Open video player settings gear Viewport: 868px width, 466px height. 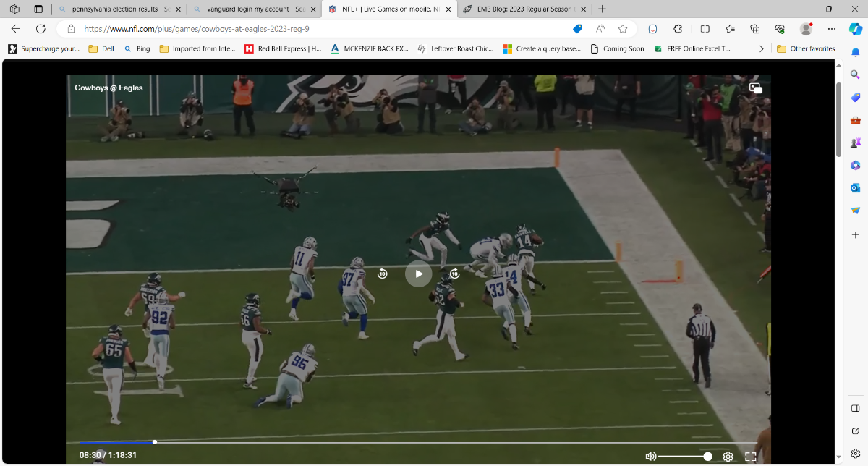[x=728, y=456]
